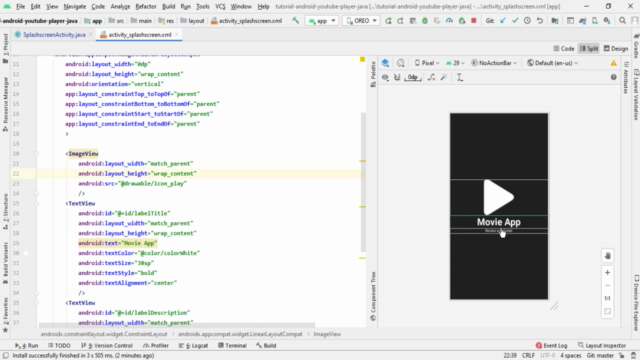Viewport: 640px width, 360px height.
Task: Click Git commit green checkmark
Action: (515, 20)
